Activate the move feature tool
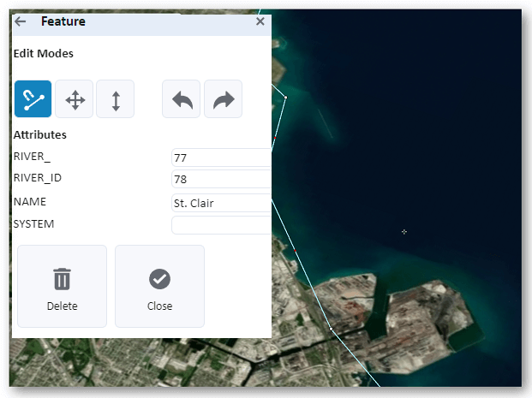 75,99
